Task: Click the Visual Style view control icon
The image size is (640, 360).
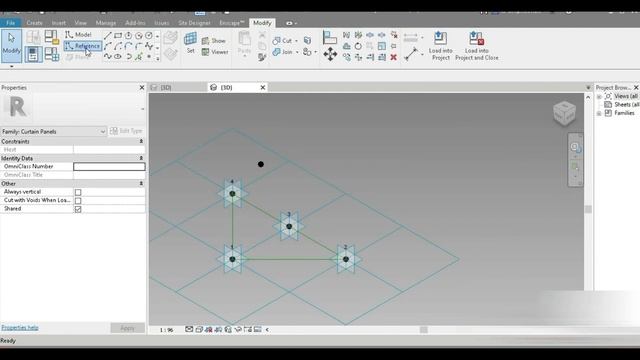Action: pos(199,329)
